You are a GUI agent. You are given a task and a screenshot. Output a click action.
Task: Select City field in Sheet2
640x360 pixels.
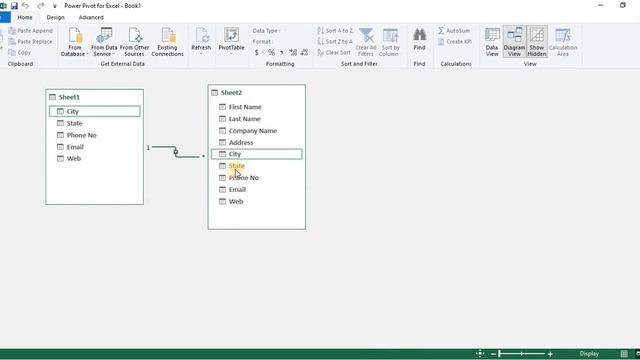(x=256, y=154)
